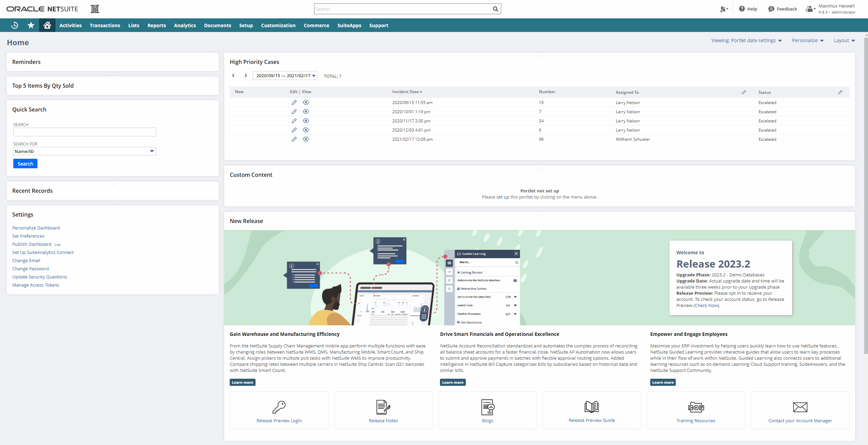Edit case dated 2020/12/03 with pencil icon

(x=294, y=130)
